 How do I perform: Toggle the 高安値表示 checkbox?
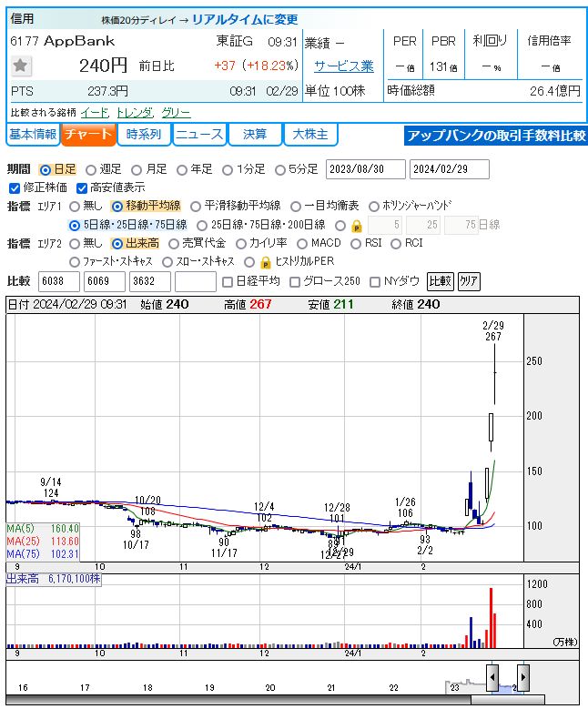tap(81, 187)
